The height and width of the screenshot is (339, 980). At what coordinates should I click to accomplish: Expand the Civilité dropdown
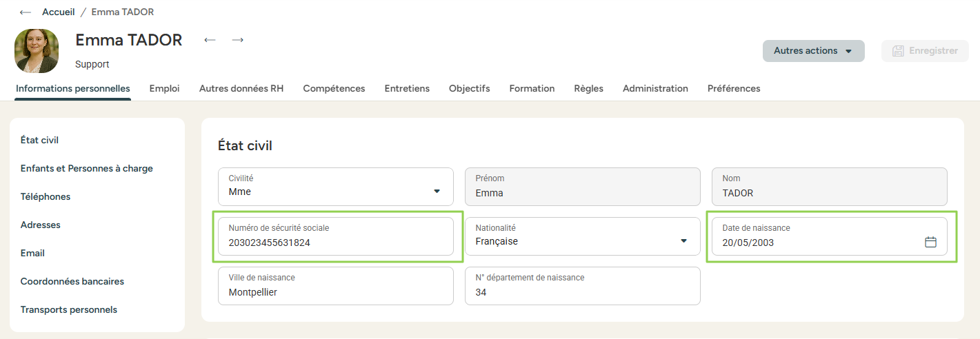click(437, 192)
